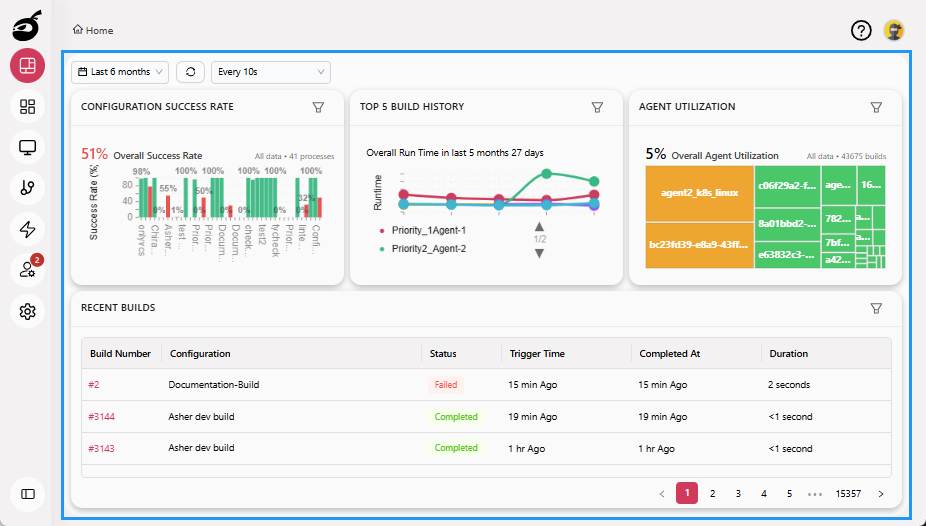Filter the Configuration Success Rate panel
The height and width of the screenshot is (526, 926).
coord(319,107)
